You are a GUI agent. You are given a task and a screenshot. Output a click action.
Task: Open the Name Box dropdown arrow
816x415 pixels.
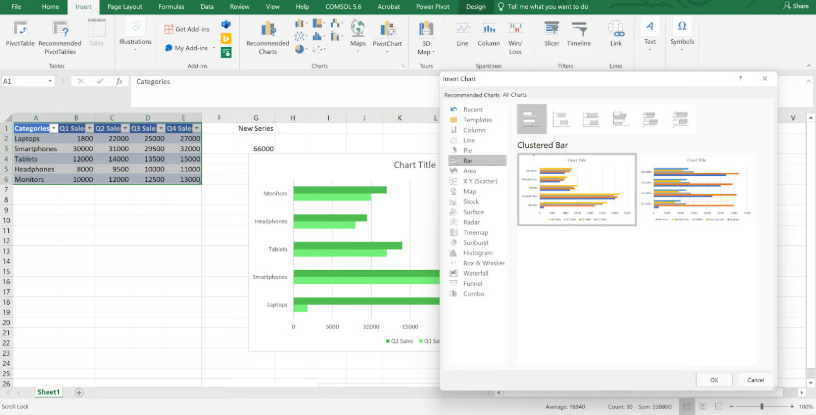point(51,81)
